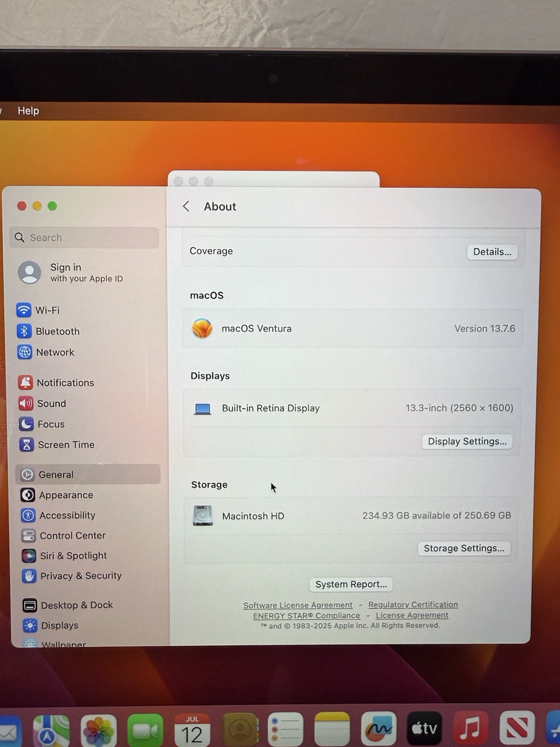Open Reminders in the Dock

(x=286, y=730)
